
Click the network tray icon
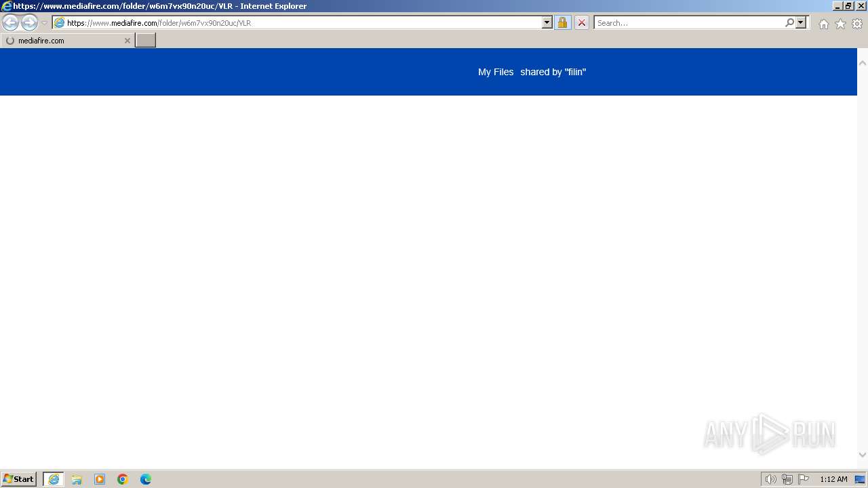787,479
